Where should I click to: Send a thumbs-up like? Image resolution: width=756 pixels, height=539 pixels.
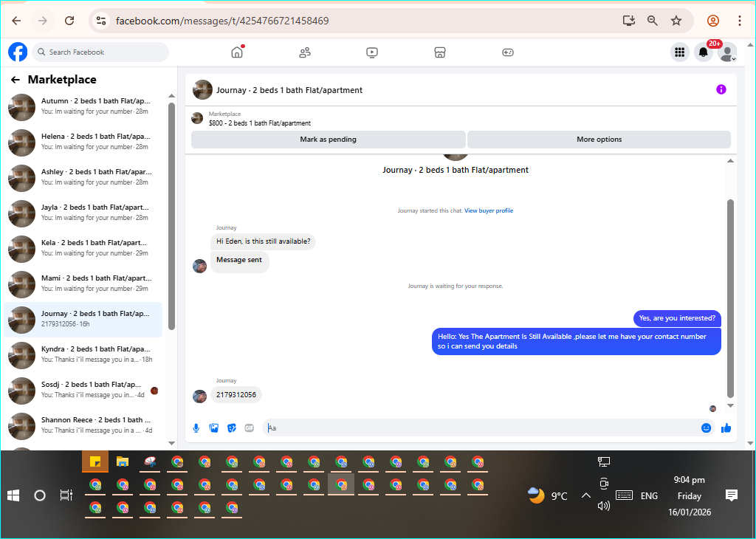point(726,428)
